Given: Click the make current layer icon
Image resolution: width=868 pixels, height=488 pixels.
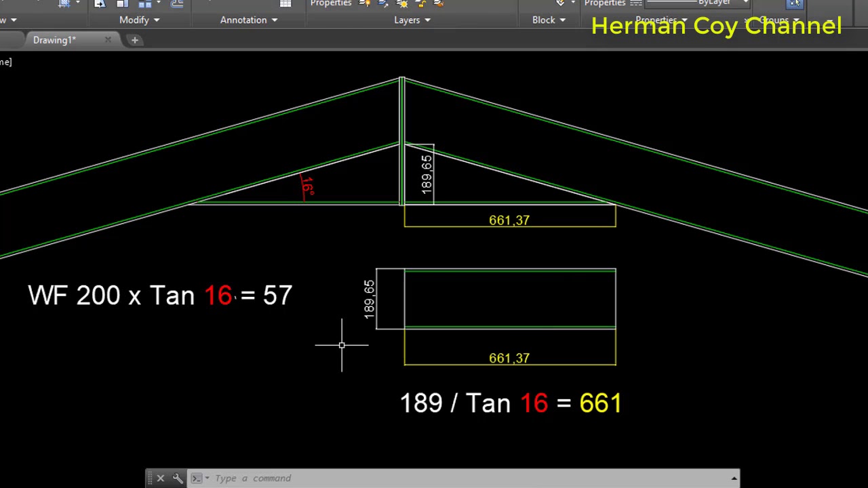Looking at the screenshot, I should tap(438, 3).
